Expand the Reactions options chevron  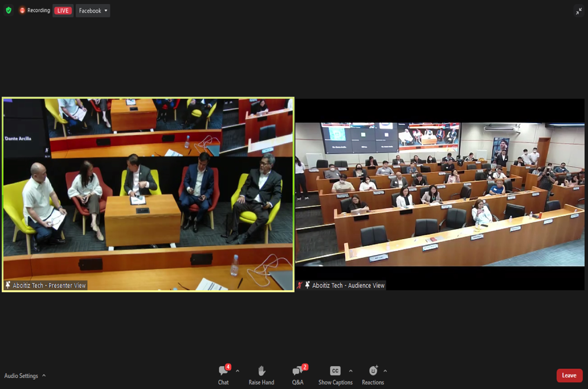tap(385, 371)
